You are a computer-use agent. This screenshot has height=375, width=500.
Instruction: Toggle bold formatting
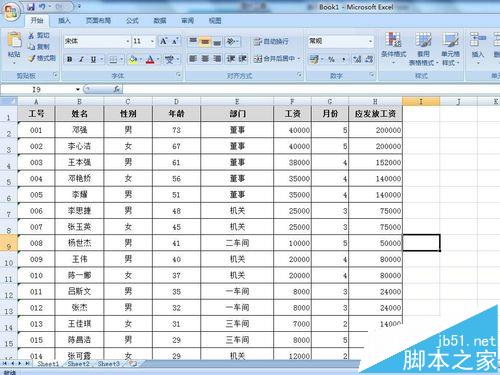(x=70, y=59)
